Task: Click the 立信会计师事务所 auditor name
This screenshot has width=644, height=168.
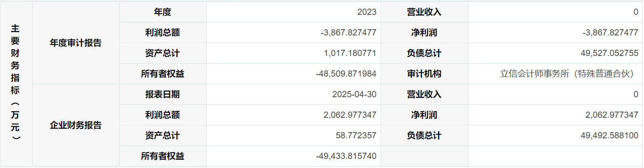Action: pos(569,74)
